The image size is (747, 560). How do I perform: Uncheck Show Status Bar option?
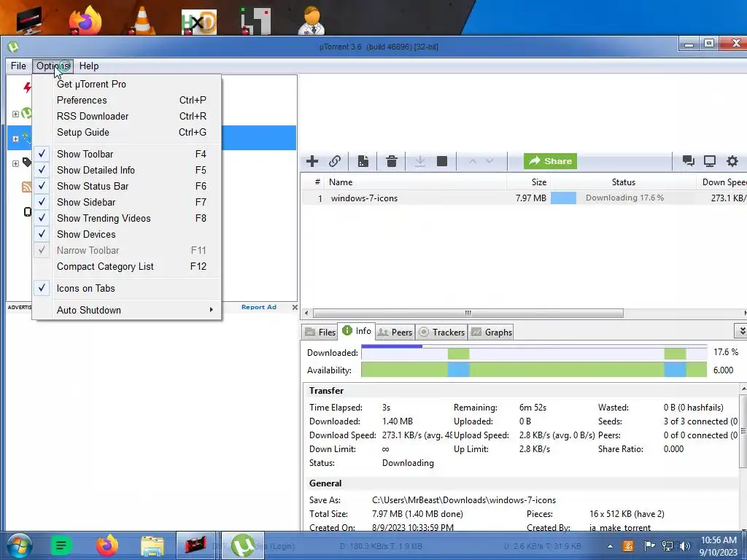point(127,186)
